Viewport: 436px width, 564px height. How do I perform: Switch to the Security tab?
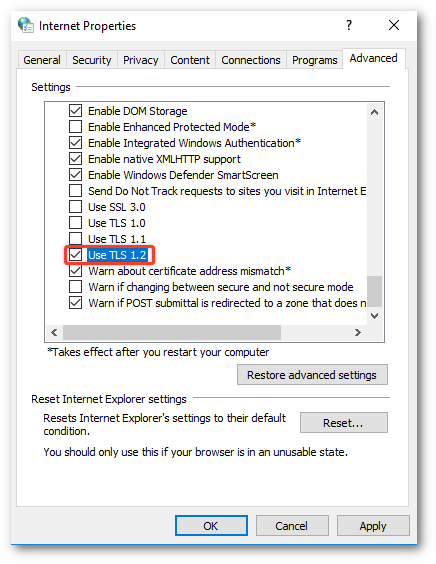(x=92, y=60)
